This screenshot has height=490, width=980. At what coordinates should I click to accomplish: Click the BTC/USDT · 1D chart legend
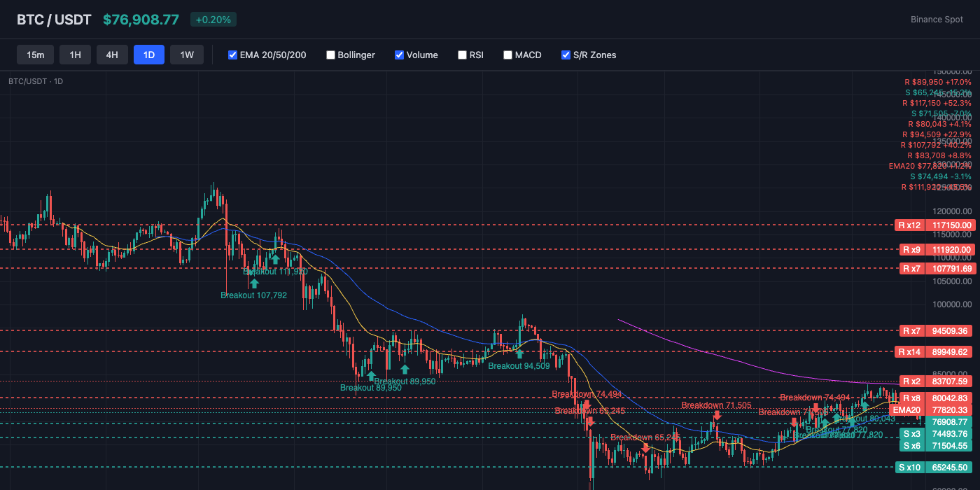(36, 81)
